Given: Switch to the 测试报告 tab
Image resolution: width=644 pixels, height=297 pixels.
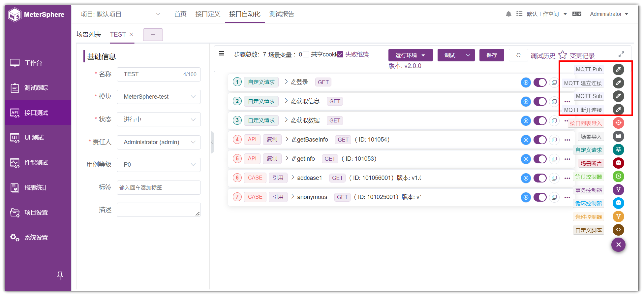Looking at the screenshot, I should [x=281, y=14].
